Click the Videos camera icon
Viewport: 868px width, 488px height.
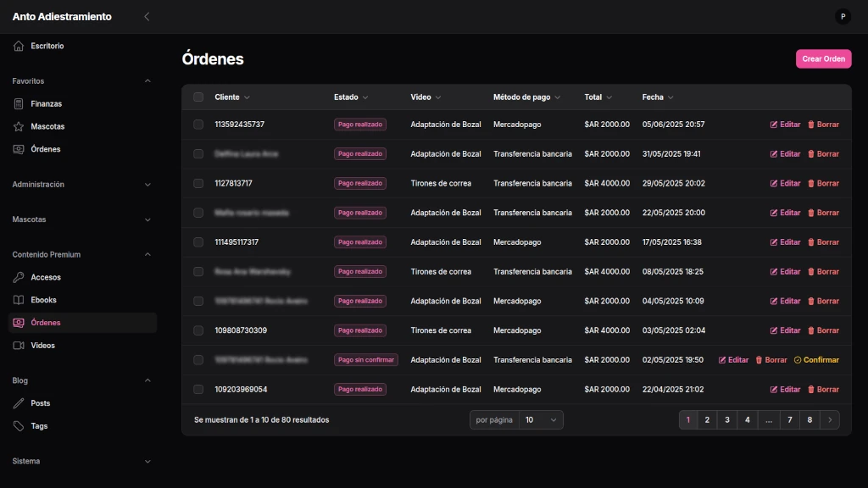tap(19, 346)
